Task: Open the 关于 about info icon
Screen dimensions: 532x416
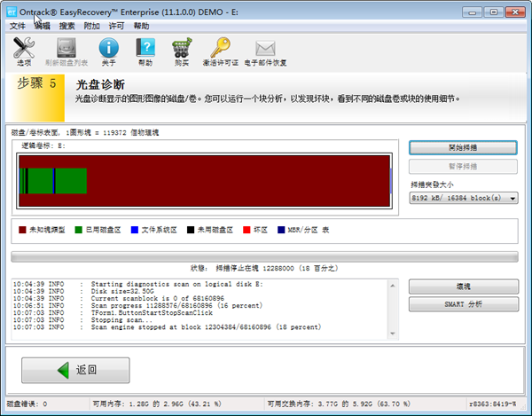Action: [x=108, y=48]
